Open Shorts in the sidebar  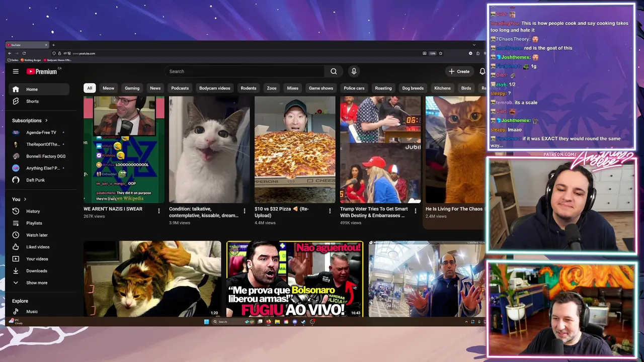coord(39,102)
